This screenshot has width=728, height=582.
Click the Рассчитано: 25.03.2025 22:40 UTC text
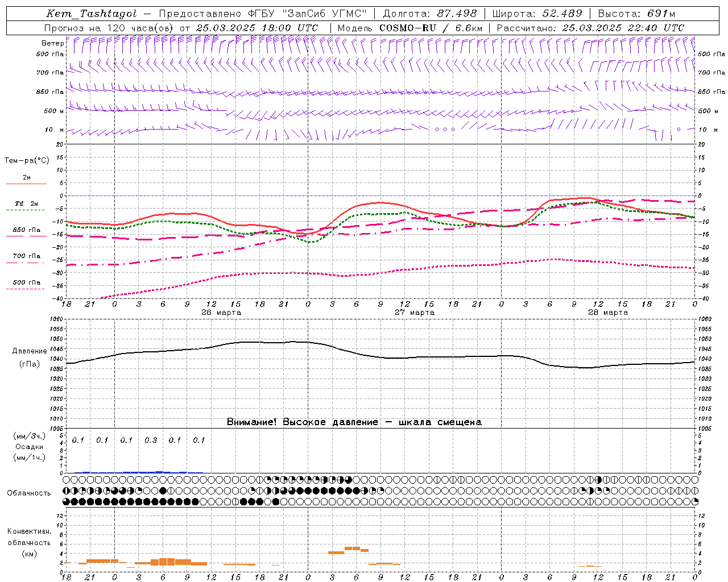coord(590,28)
